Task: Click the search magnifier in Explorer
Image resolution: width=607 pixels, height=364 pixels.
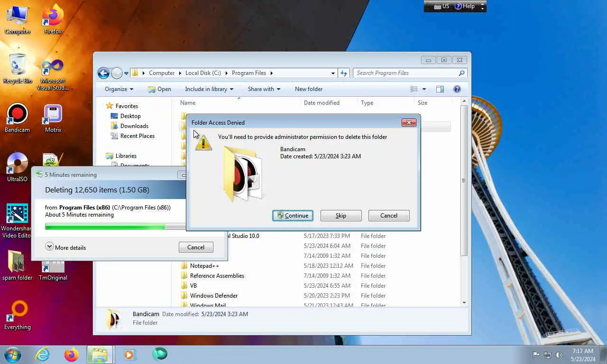Action: pyautogui.click(x=461, y=73)
